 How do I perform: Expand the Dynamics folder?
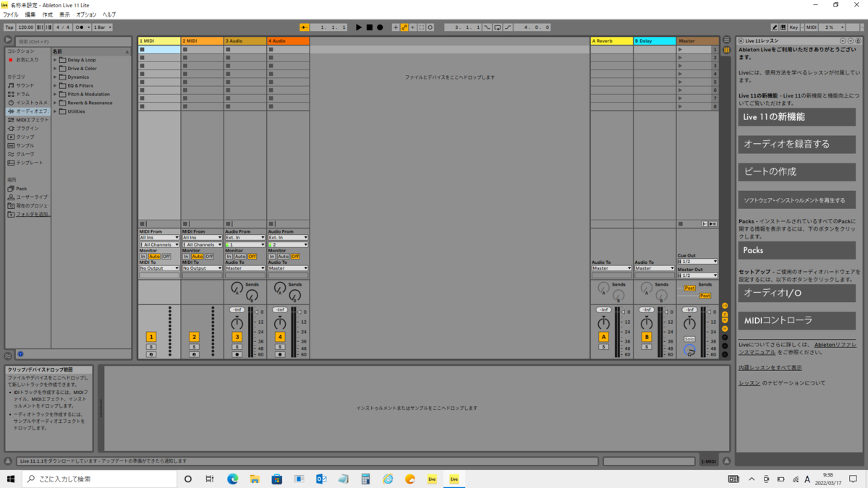pyautogui.click(x=54, y=77)
